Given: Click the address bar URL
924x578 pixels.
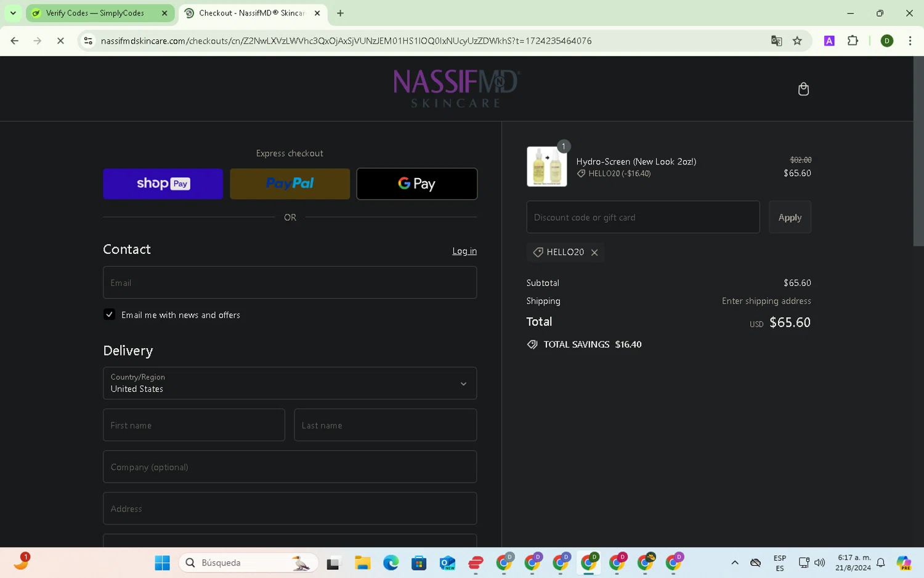Looking at the screenshot, I should (346, 41).
